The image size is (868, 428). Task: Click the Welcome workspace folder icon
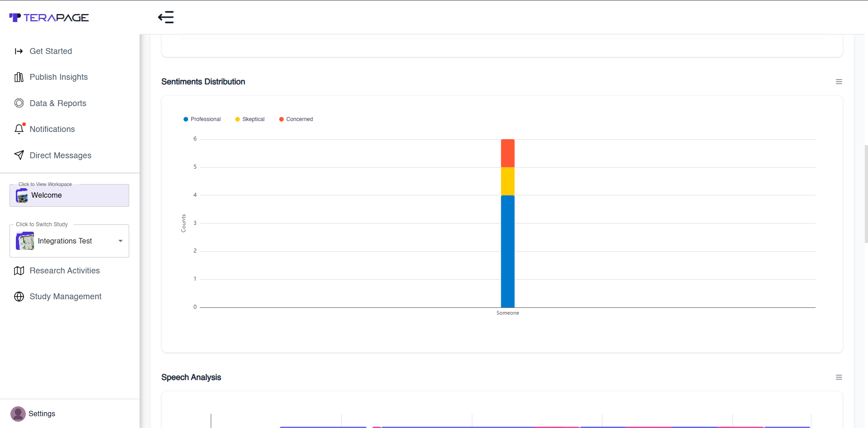pos(22,195)
